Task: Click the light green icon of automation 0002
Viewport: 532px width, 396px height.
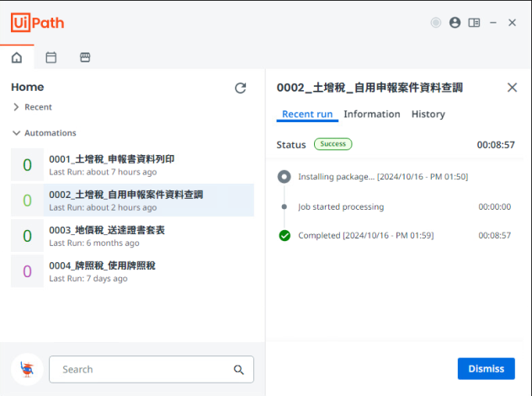Action: 27,200
